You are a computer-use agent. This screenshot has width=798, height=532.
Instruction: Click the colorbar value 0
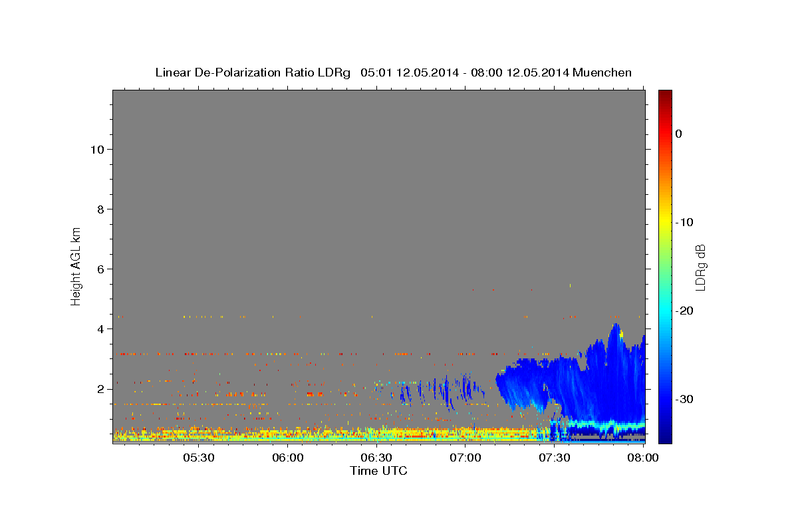pos(679,134)
